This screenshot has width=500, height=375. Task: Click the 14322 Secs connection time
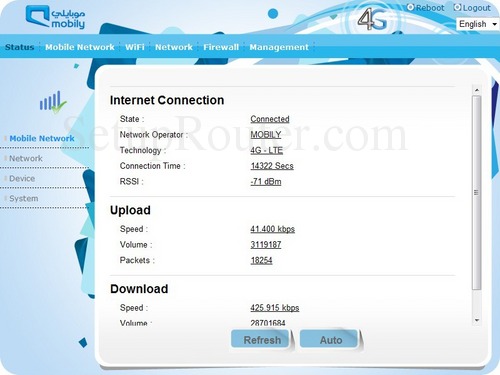pos(272,166)
